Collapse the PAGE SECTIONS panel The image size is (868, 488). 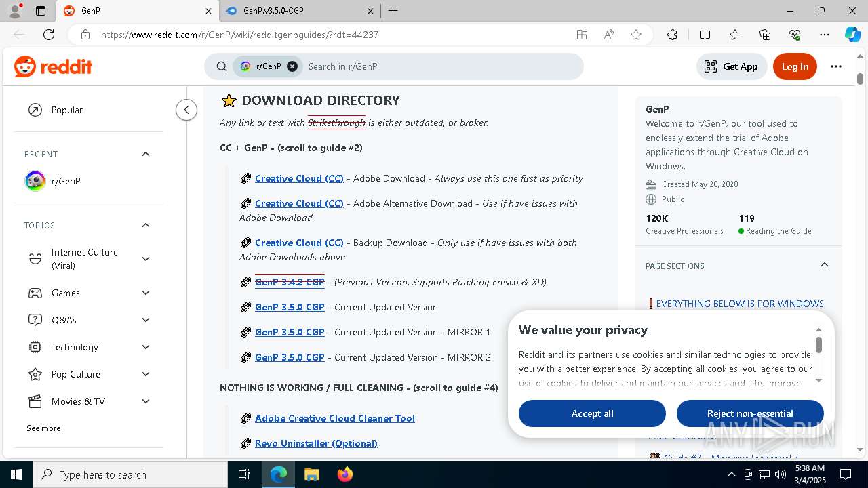[825, 265]
